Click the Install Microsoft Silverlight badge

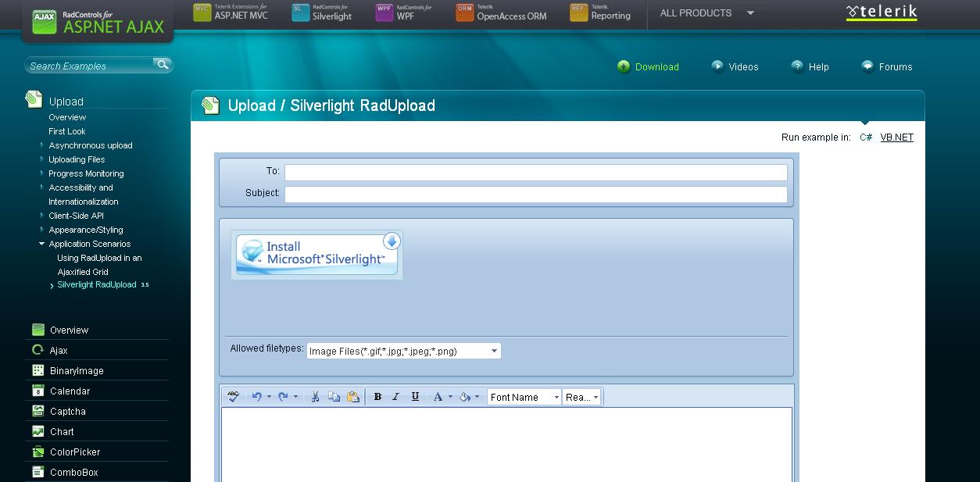[317, 255]
